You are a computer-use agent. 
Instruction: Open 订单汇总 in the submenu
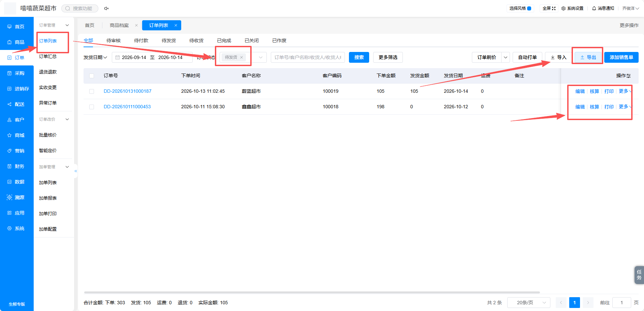[48, 56]
